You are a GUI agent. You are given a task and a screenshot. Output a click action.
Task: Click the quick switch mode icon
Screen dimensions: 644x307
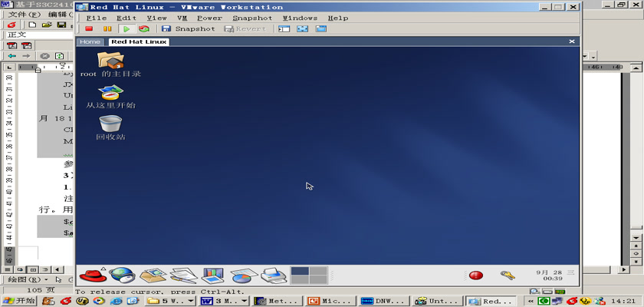pos(320,28)
